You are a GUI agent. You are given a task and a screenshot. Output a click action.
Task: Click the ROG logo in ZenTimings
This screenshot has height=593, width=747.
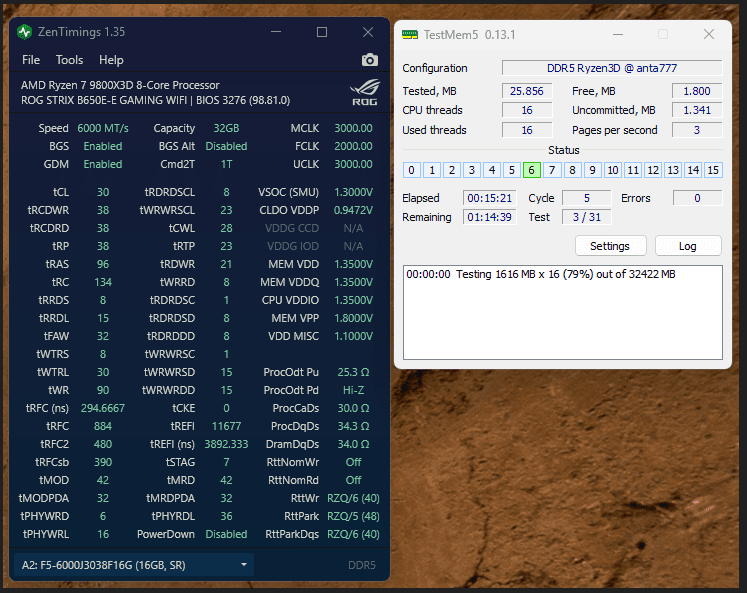(365, 92)
